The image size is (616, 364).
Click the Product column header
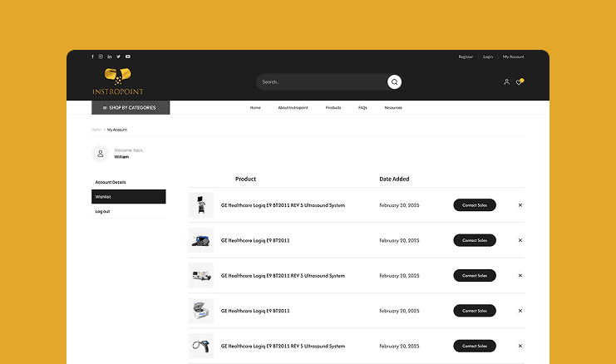tap(245, 179)
